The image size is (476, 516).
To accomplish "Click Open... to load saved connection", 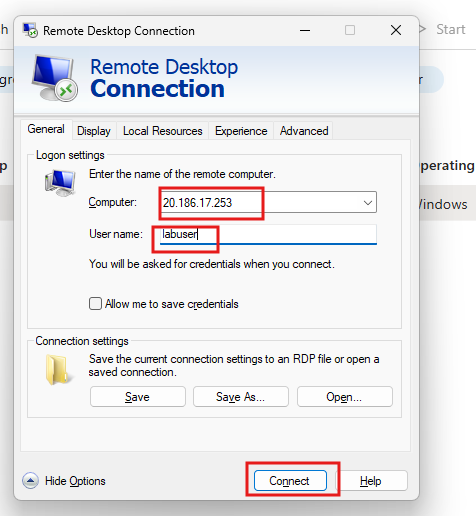I will tap(345, 397).
